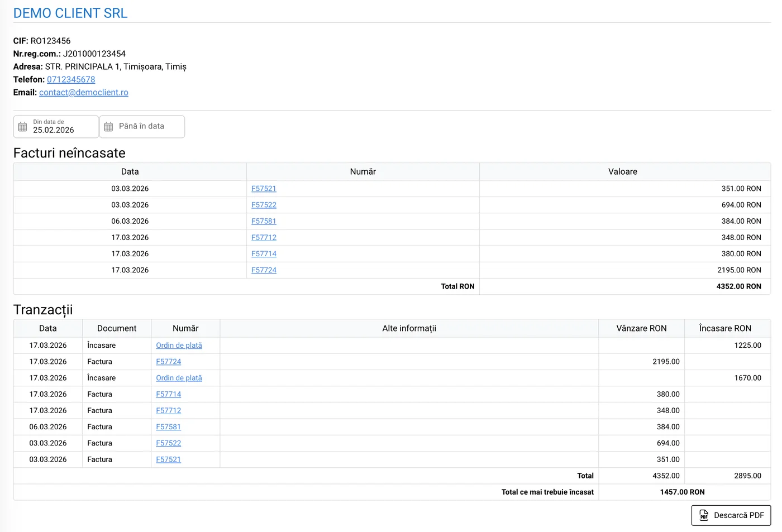Screen dimensions: 782x532
Task: Open the 380.00 RON unpaid invoice F57714
Action: [x=264, y=253]
